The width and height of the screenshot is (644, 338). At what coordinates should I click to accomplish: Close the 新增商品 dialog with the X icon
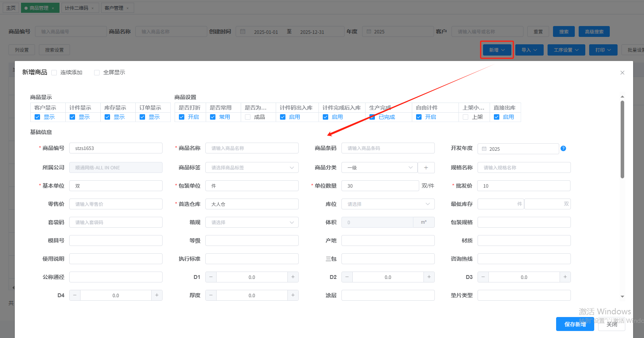tap(622, 73)
